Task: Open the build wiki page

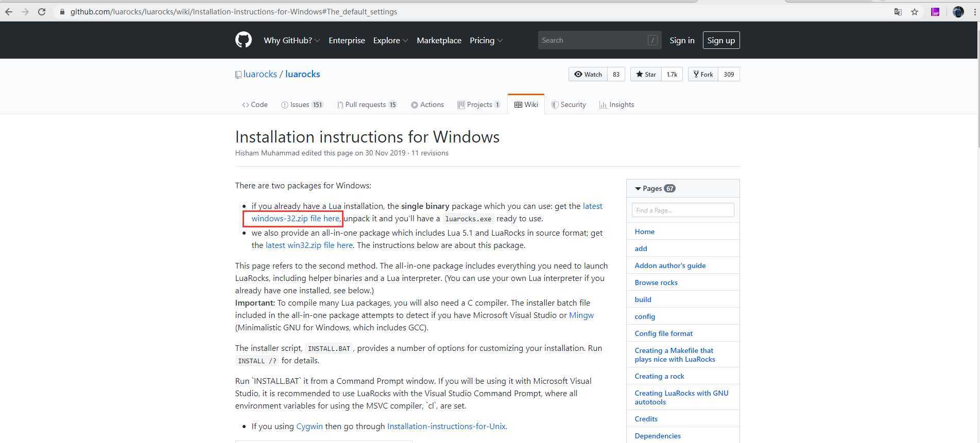Action: [x=643, y=299]
